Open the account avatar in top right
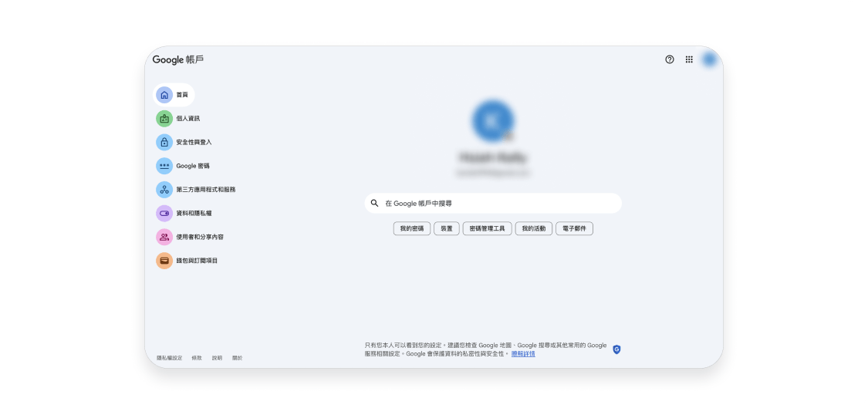 pos(709,59)
